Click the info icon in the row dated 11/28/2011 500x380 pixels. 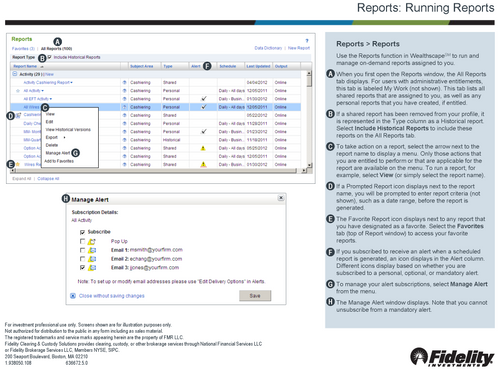click(125, 123)
